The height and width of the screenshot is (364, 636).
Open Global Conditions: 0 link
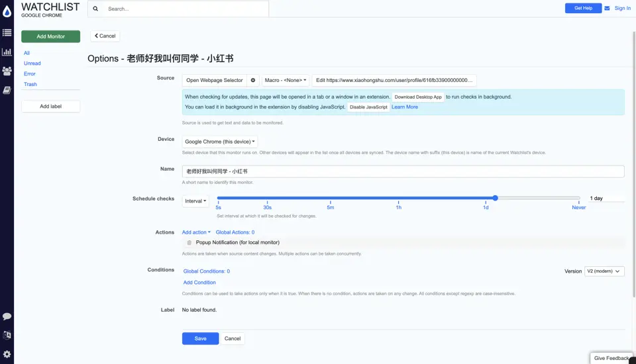[x=207, y=271]
